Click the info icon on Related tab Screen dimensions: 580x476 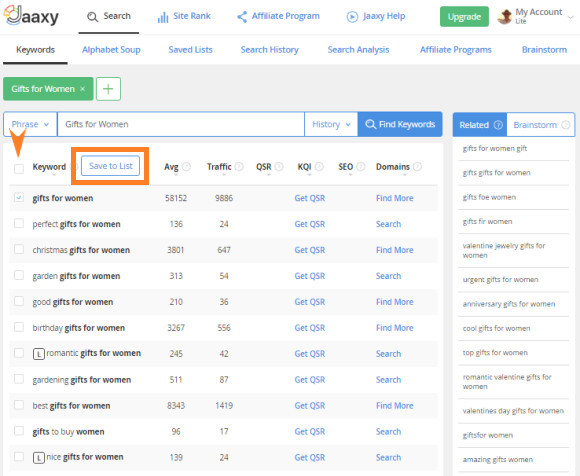[x=498, y=125]
